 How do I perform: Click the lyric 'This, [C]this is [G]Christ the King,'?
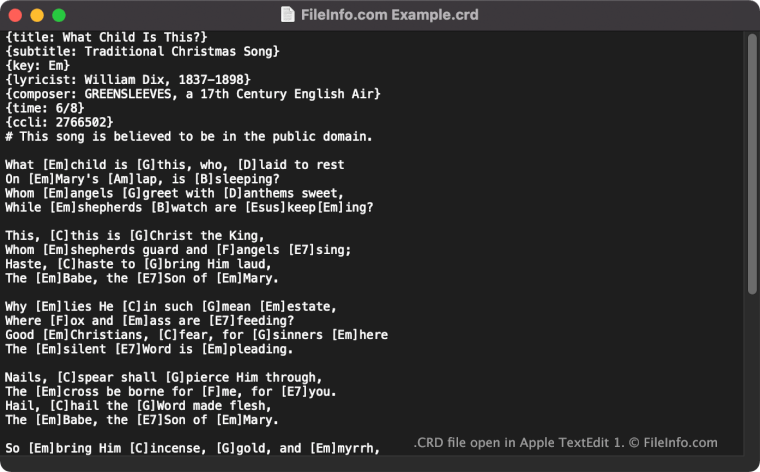(135, 236)
